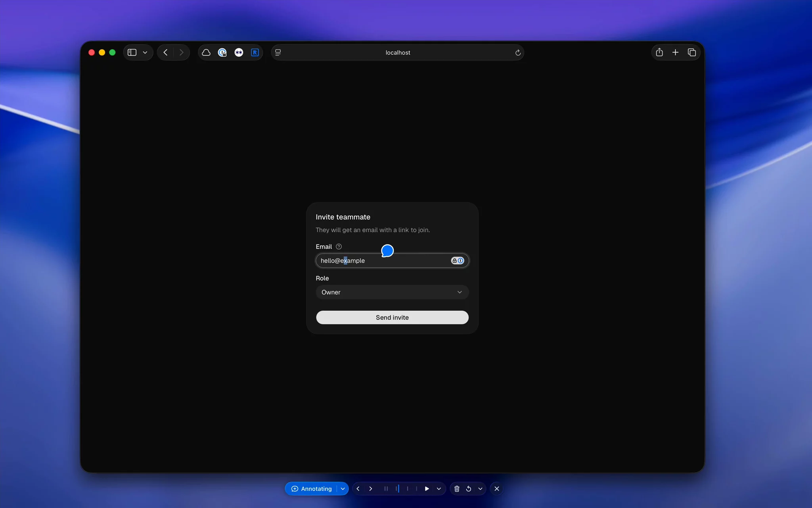
Task: Click the Email label text
Action: [x=324, y=246]
